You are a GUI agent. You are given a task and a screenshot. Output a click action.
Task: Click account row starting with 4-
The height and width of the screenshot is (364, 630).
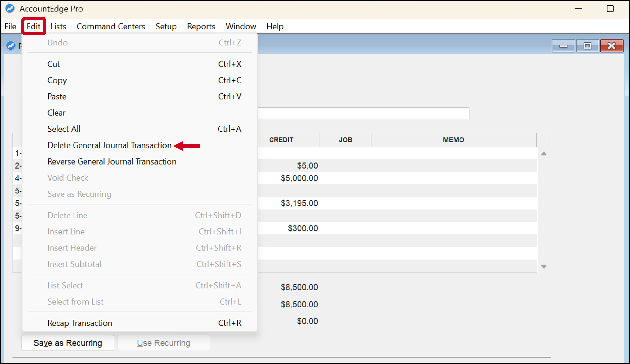point(18,178)
